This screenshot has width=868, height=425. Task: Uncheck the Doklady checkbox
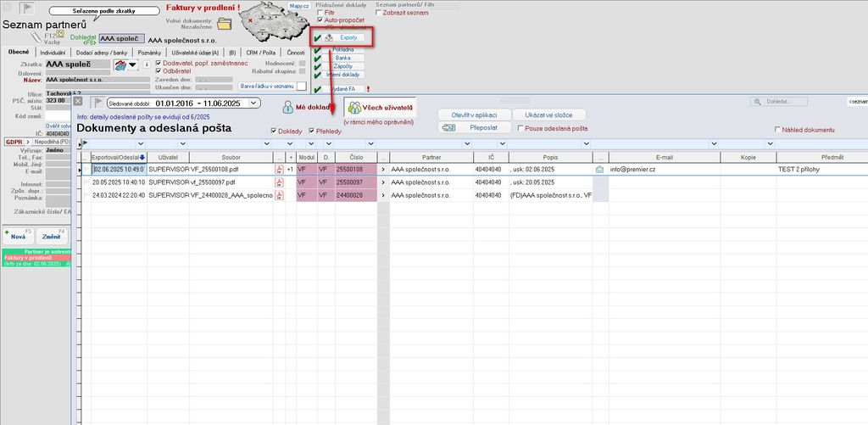[x=274, y=131]
